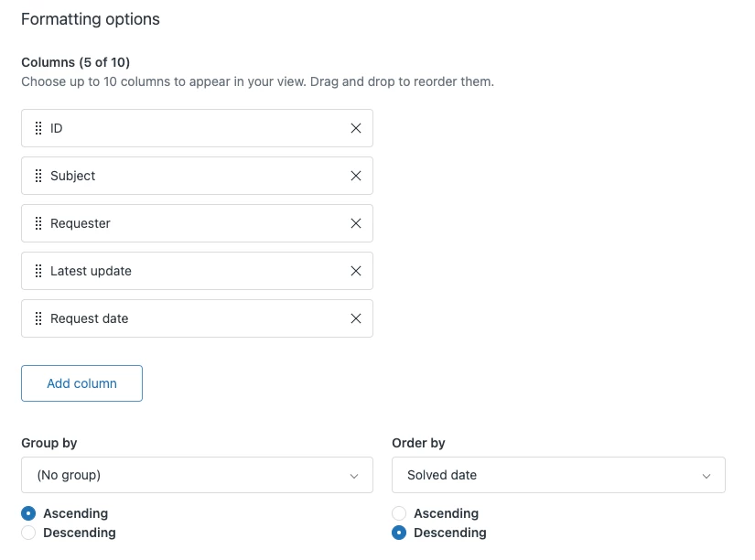The image size is (755, 560).
Task: Click the Add column button
Action: tap(81, 383)
